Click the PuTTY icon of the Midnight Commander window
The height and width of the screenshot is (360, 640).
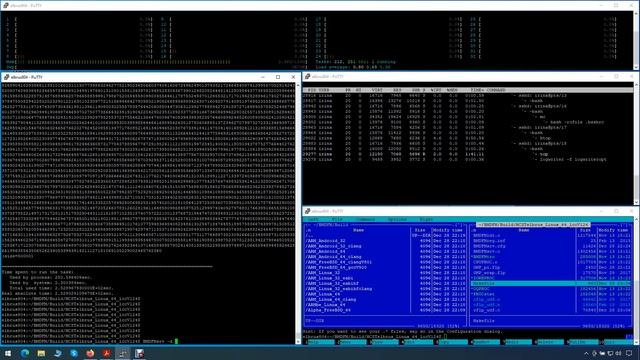click(x=307, y=211)
